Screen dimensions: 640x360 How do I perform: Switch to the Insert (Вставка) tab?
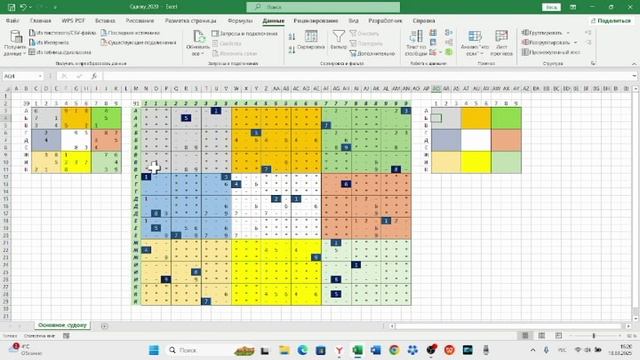[105, 20]
